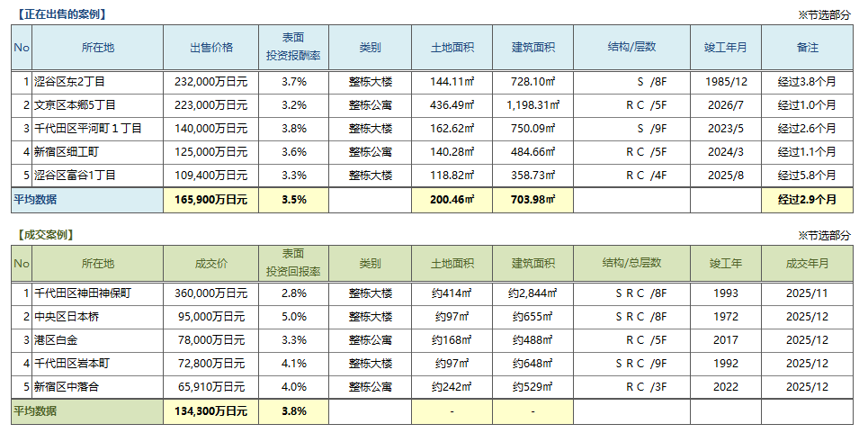The image size is (868, 442).
Task: Click the 【成交案例】 section title
Action: pos(45,234)
